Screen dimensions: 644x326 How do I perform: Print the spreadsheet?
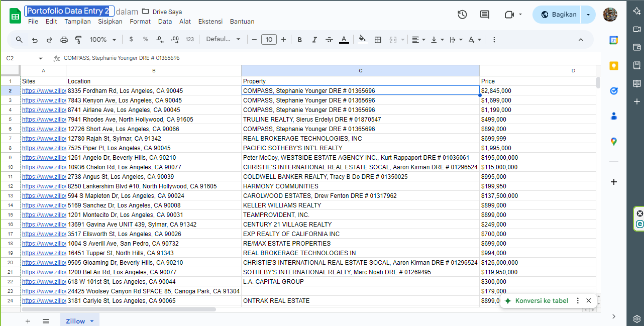pos(64,39)
